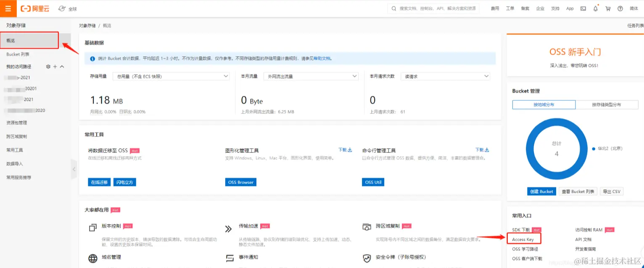
Task: Download the 命令行管理工具
Action: pos(482,150)
